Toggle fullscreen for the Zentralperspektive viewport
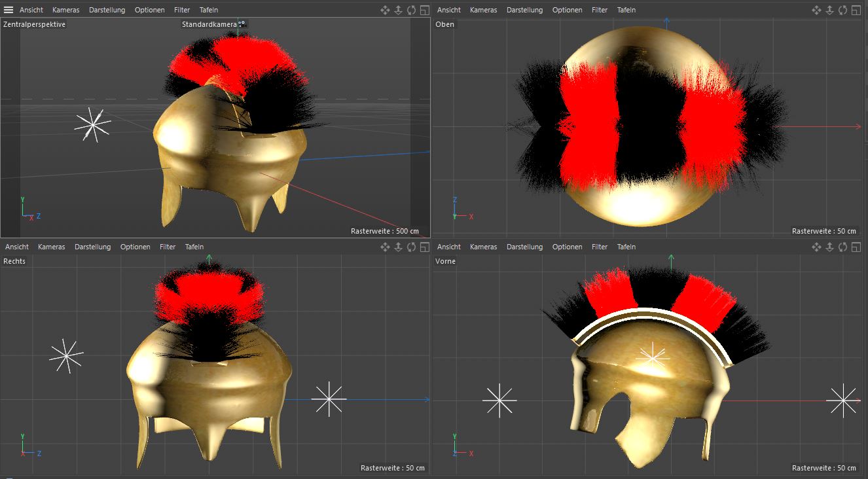This screenshot has height=479, width=868. click(424, 10)
